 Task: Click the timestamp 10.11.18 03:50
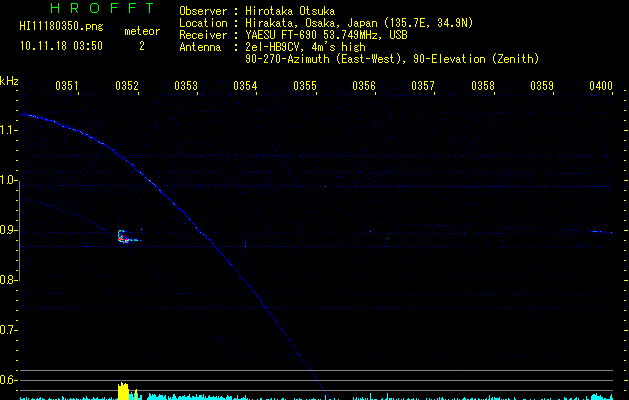61,46
